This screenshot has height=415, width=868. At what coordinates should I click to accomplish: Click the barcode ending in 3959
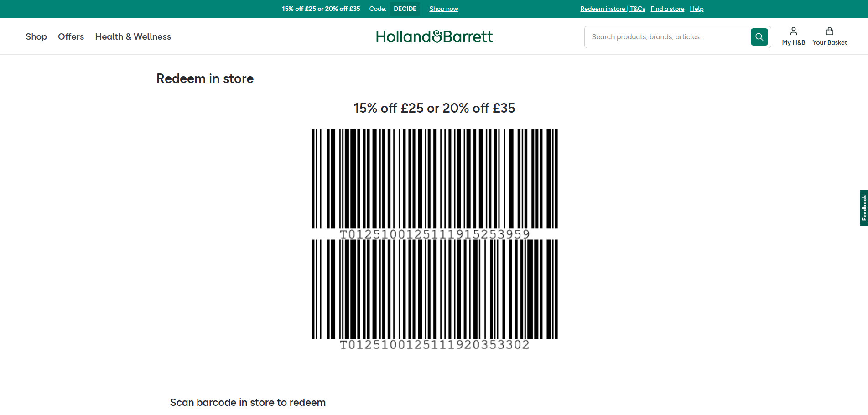coord(434,179)
